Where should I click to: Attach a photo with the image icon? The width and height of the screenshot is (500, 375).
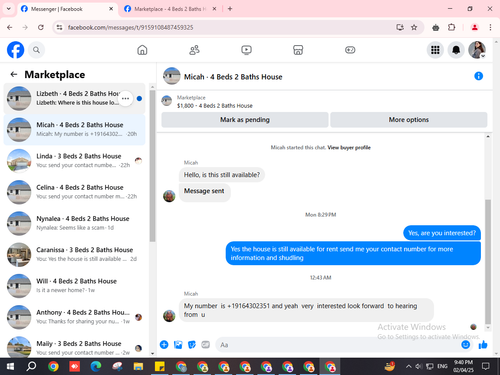[x=178, y=345]
